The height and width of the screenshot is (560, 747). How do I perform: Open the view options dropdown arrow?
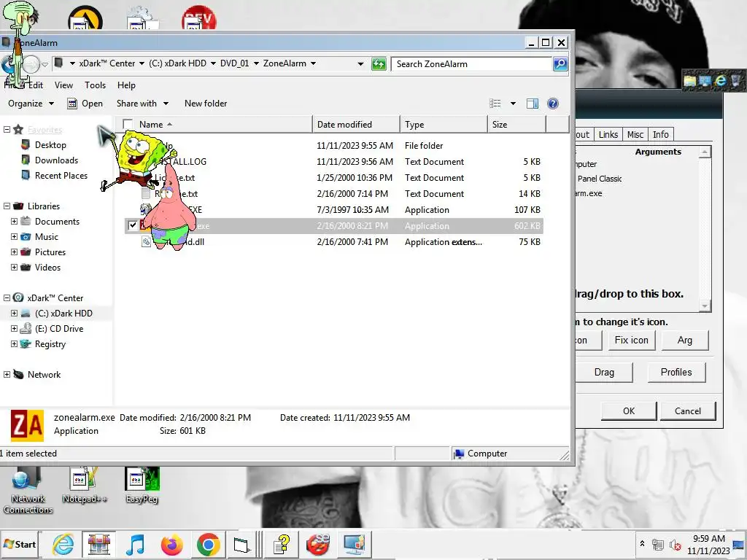click(513, 104)
